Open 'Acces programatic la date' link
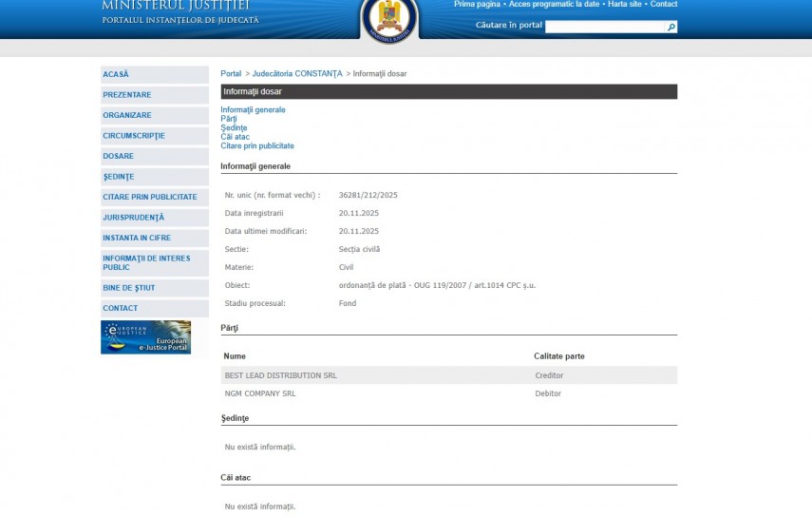The image size is (812, 517). [554, 5]
